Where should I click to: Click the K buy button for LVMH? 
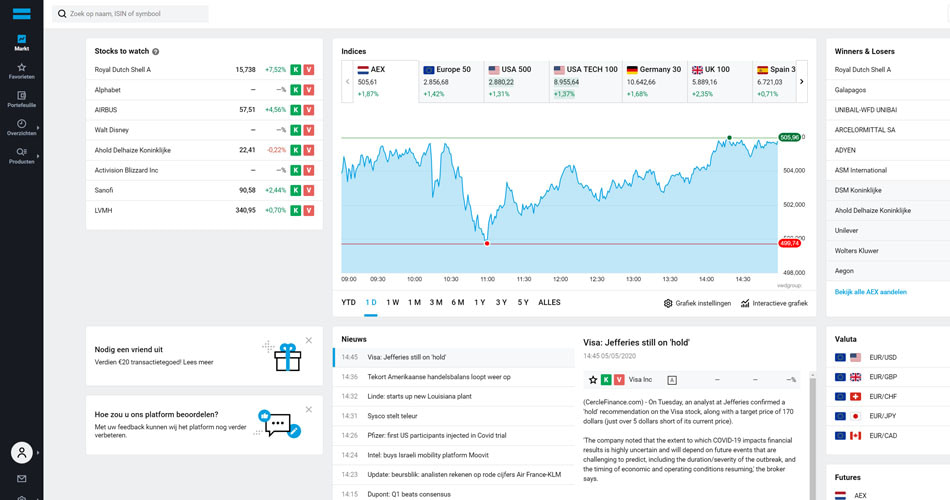tap(296, 210)
